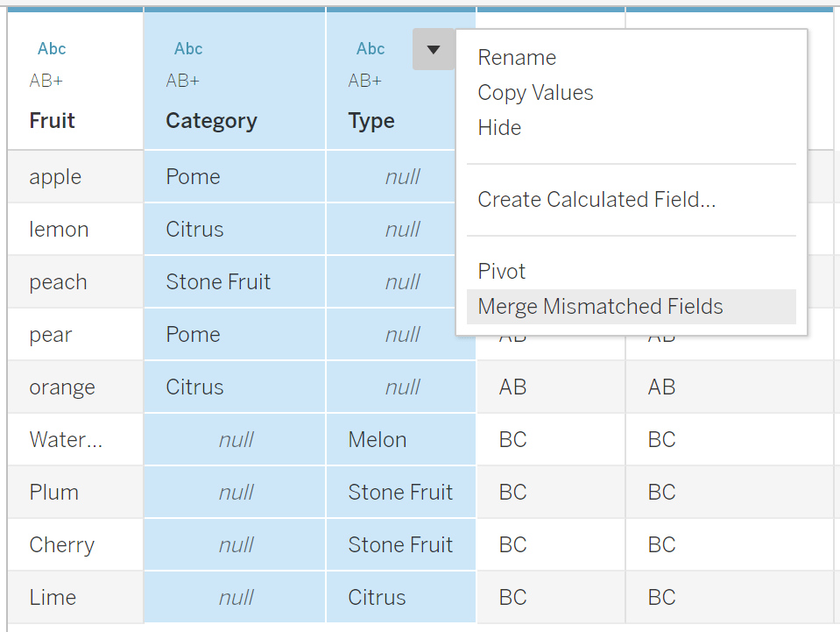This screenshot has height=632, width=840.
Task: Click the Melon value in Type column
Action: [x=378, y=439]
